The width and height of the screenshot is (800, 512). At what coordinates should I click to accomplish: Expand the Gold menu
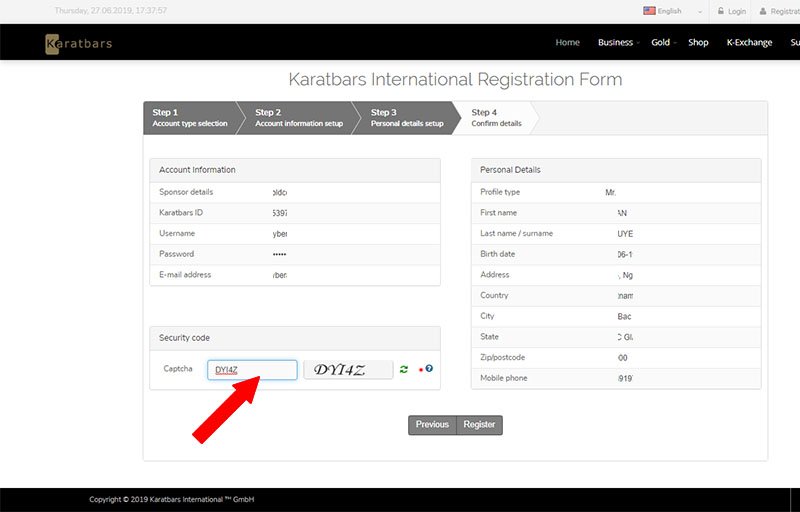(663, 42)
